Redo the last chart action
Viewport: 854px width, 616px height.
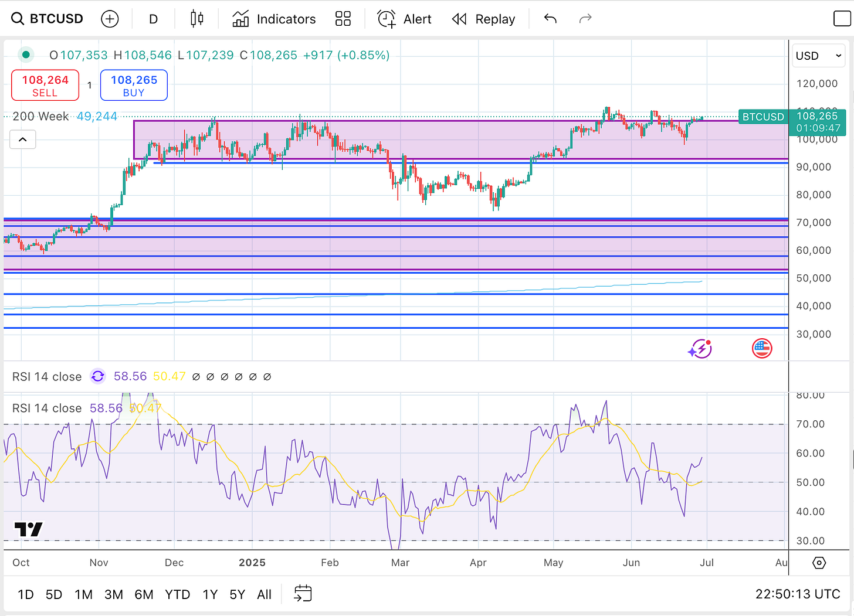585,19
